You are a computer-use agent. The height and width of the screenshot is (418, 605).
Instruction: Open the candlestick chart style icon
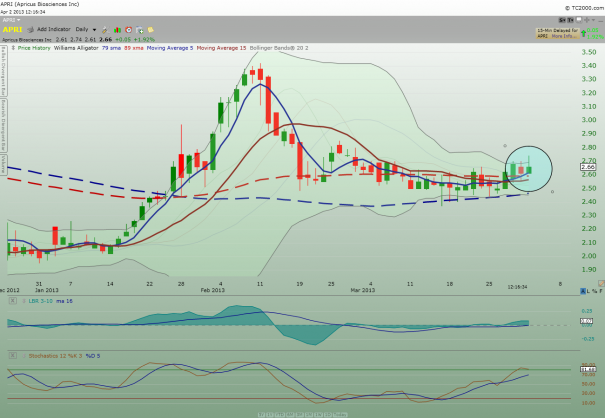117,30
